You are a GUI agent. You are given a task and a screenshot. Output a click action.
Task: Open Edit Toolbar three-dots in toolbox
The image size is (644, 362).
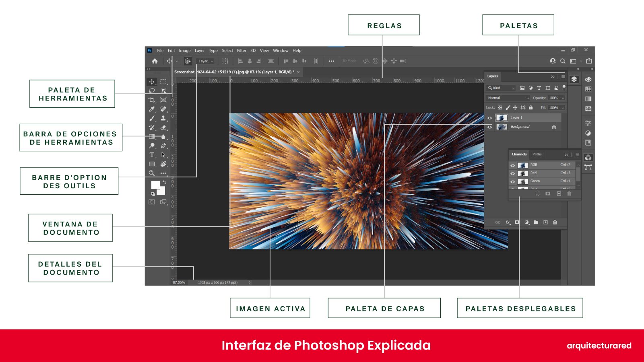coord(163,173)
